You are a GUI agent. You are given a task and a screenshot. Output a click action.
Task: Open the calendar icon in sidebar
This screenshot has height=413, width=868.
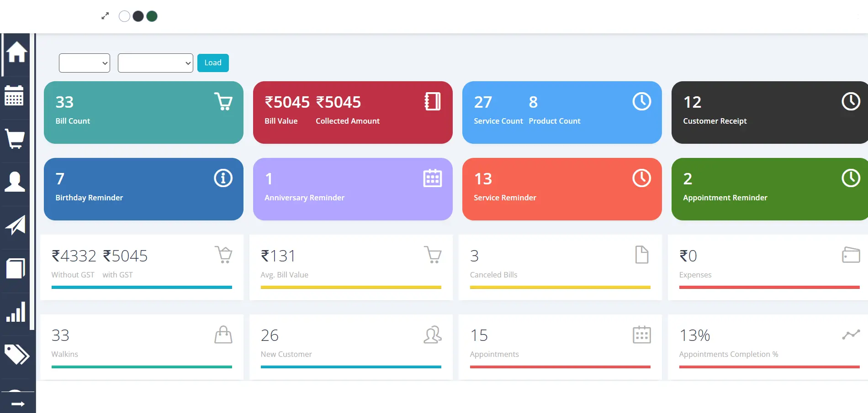pyautogui.click(x=14, y=95)
